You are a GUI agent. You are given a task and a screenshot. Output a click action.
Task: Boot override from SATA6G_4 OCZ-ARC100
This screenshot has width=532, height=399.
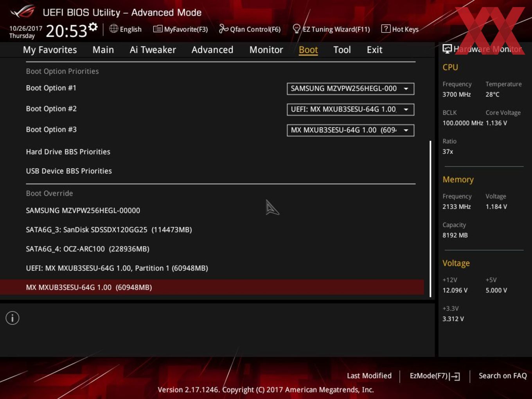pyautogui.click(x=88, y=249)
